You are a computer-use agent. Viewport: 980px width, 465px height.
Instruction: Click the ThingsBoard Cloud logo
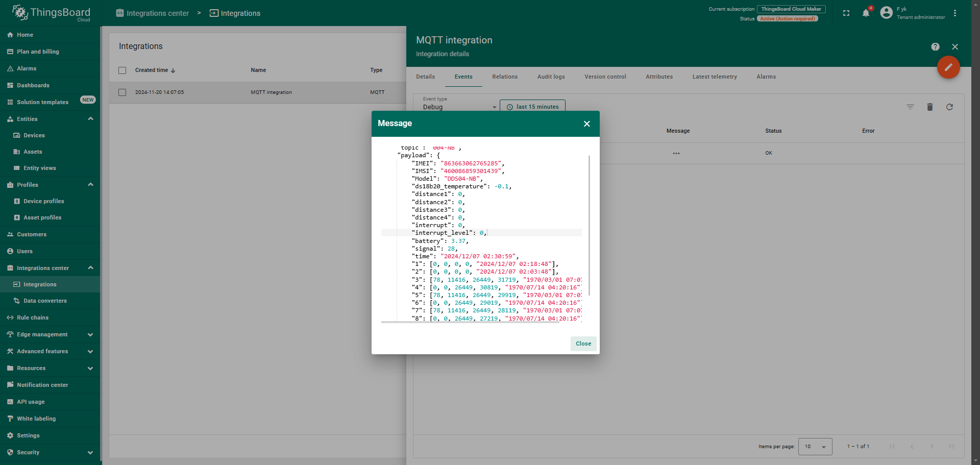click(51, 13)
